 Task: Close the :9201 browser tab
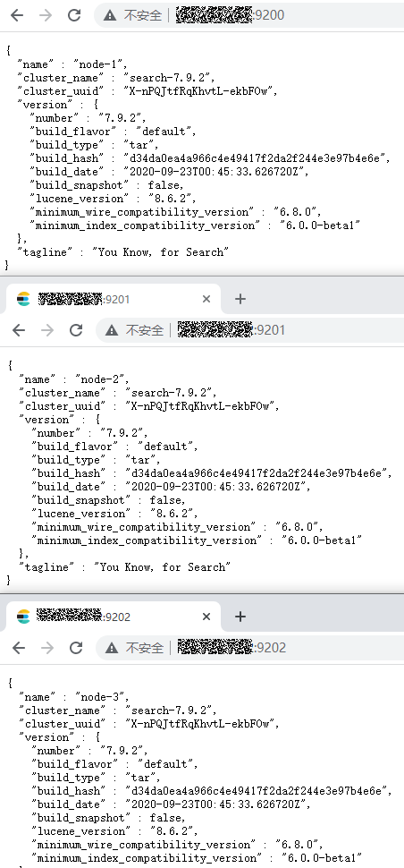coord(206,299)
